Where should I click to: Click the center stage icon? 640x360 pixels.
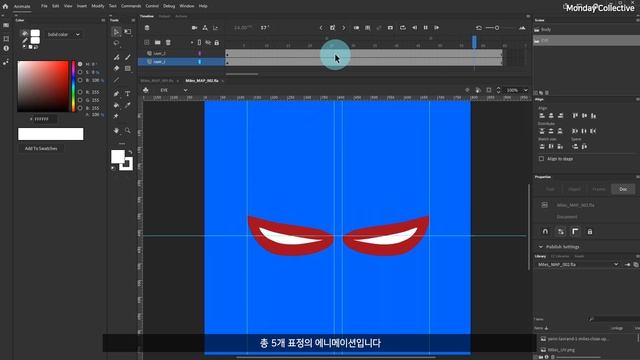click(467, 90)
